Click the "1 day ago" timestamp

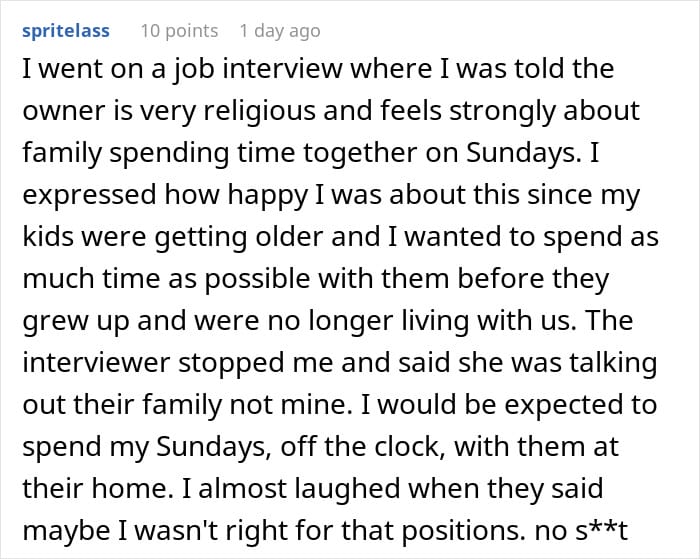(281, 31)
